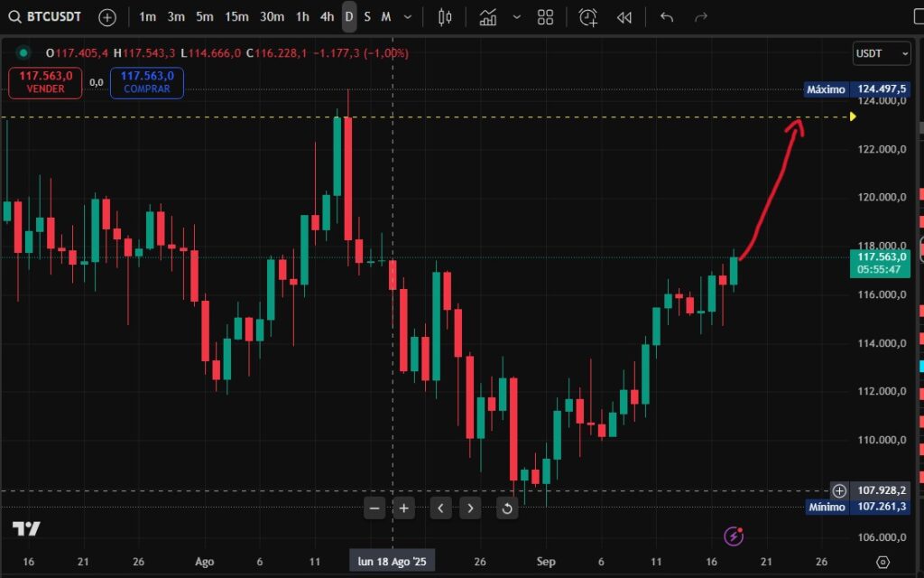This screenshot has height=578, width=924.
Task: Undo the last chart action
Action: tap(666, 16)
